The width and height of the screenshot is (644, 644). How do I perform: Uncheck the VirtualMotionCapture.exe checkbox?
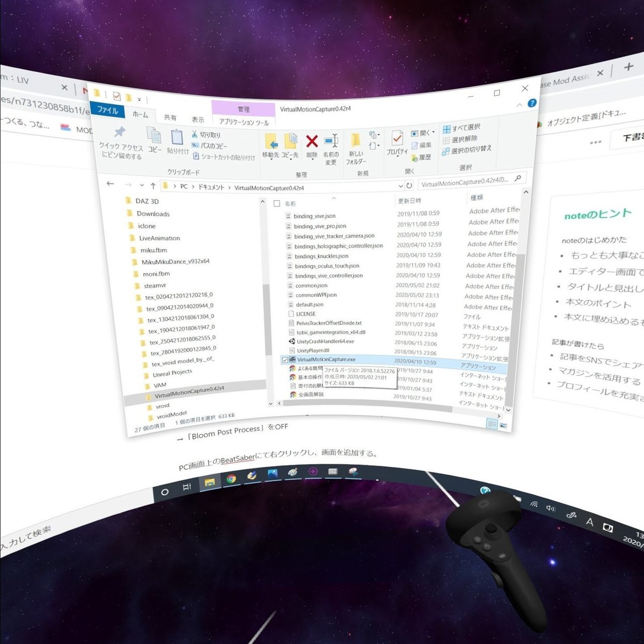click(285, 360)
